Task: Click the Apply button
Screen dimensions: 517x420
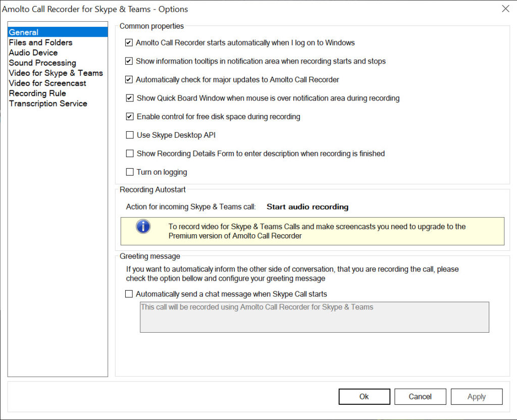Action: pos(477,396)
